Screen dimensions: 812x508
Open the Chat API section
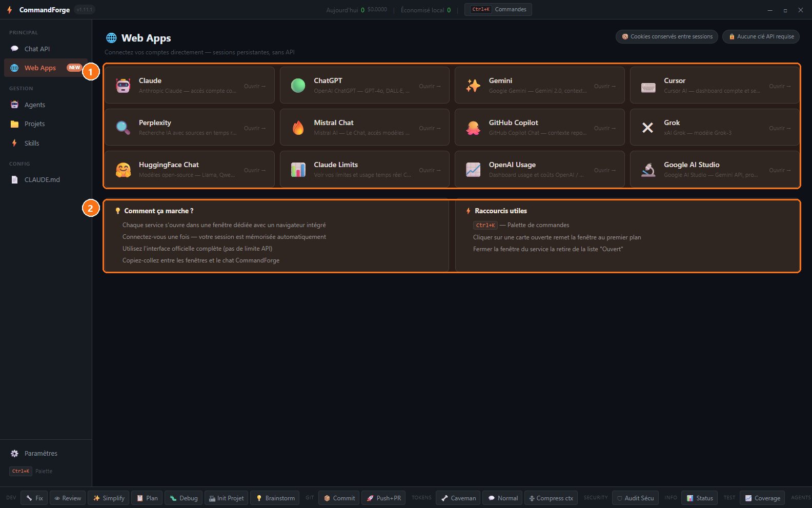46,49
